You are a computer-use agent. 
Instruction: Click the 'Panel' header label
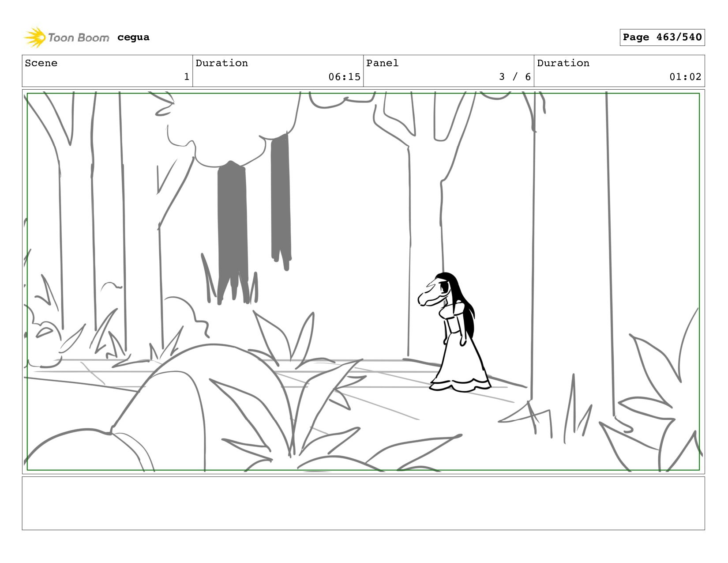(382, 63)
